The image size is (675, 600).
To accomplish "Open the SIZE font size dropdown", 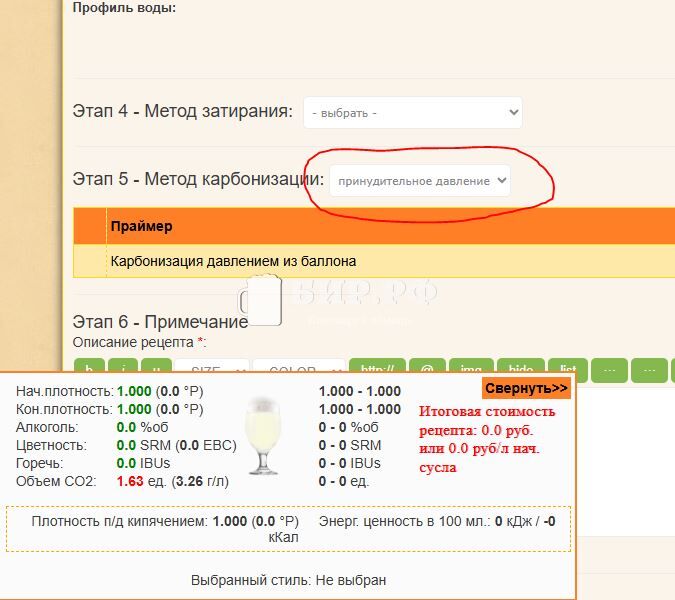I will pyautogui.click(x=211, y=368).
